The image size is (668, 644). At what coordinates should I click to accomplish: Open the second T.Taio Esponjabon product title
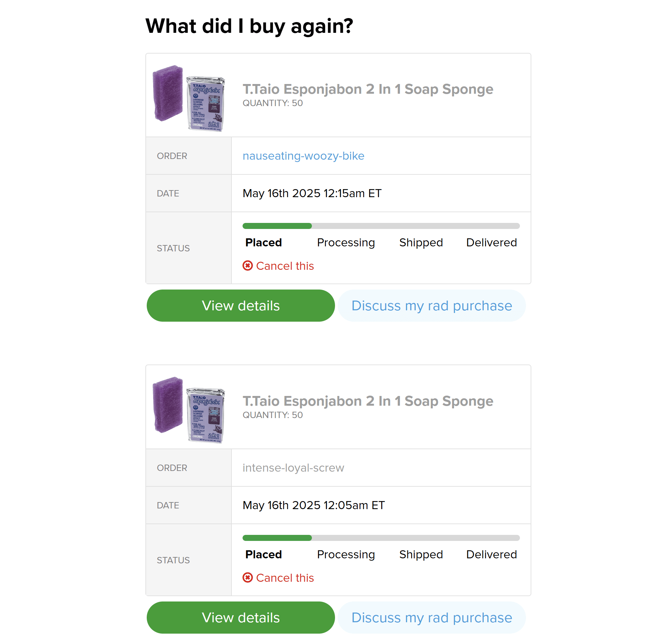pos(368,401)
